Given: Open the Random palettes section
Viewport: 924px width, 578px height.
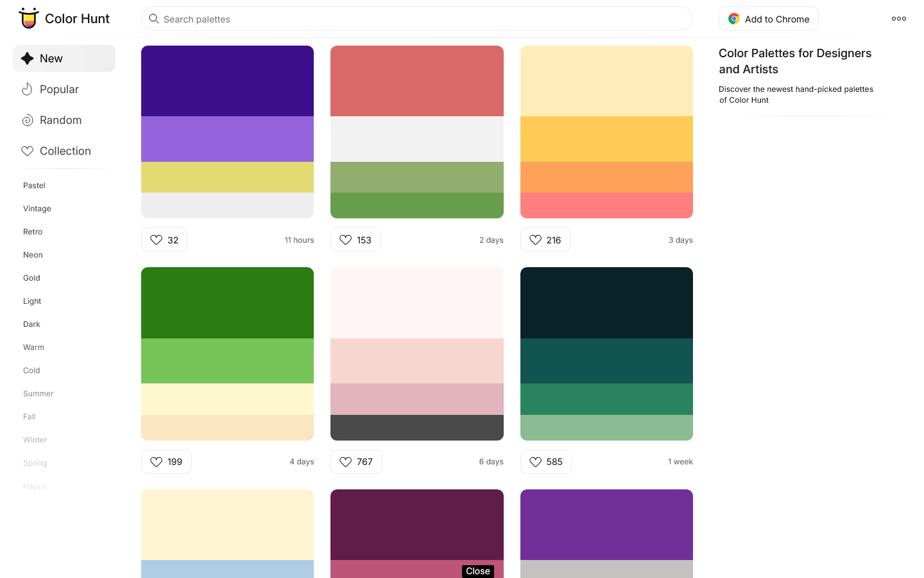Looking at the screenshot, I should tap(64, 120).
